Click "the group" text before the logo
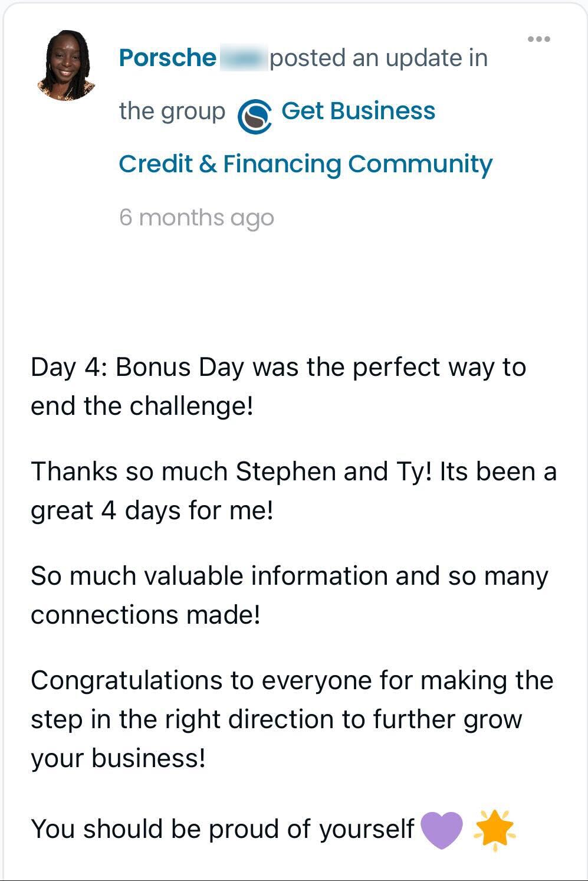 point(172,111)
